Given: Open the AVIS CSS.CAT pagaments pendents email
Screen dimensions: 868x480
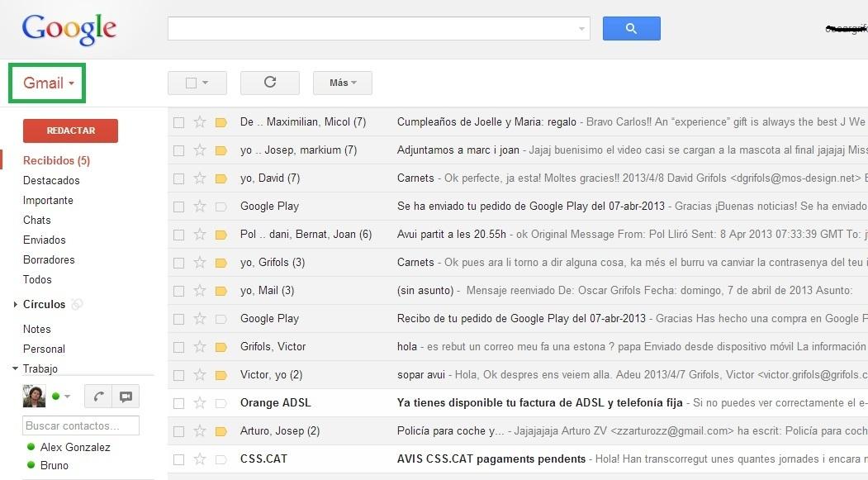Looking at the screenshot, I should pos(491,459).
